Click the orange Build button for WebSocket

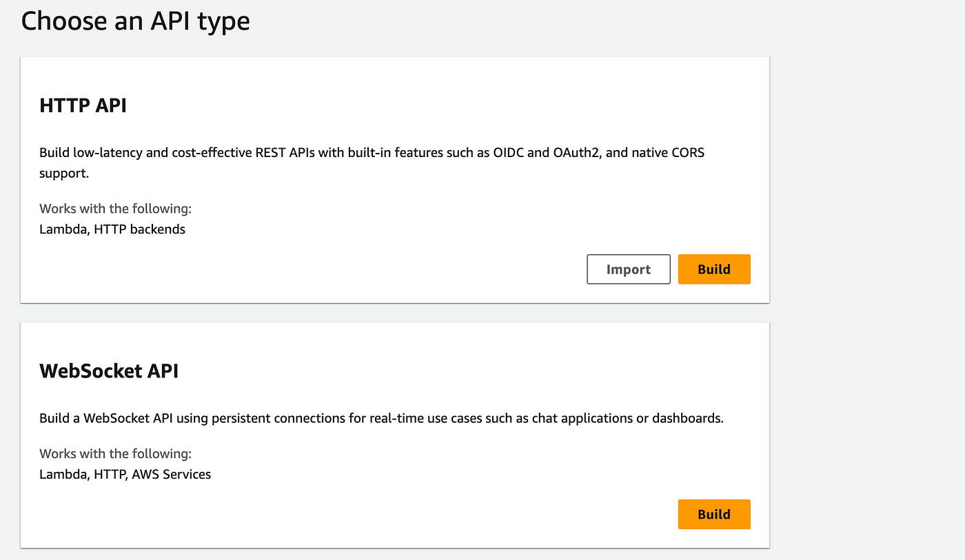pyautogui.click(x=714, y=514)
